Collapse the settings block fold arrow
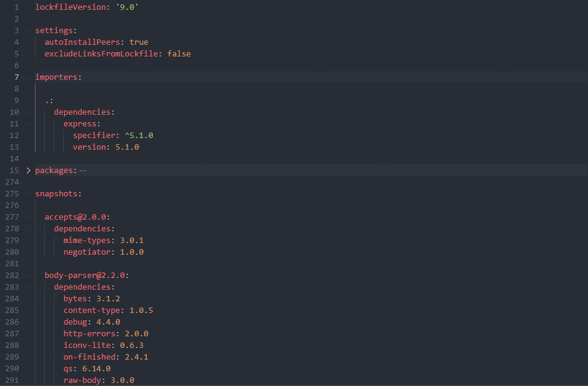 click(x=28, y=31)
